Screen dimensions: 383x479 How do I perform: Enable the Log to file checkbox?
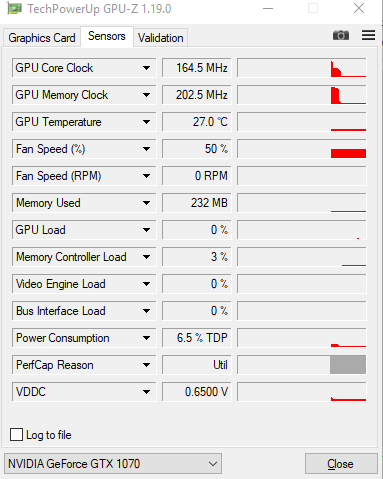[16, 435]
